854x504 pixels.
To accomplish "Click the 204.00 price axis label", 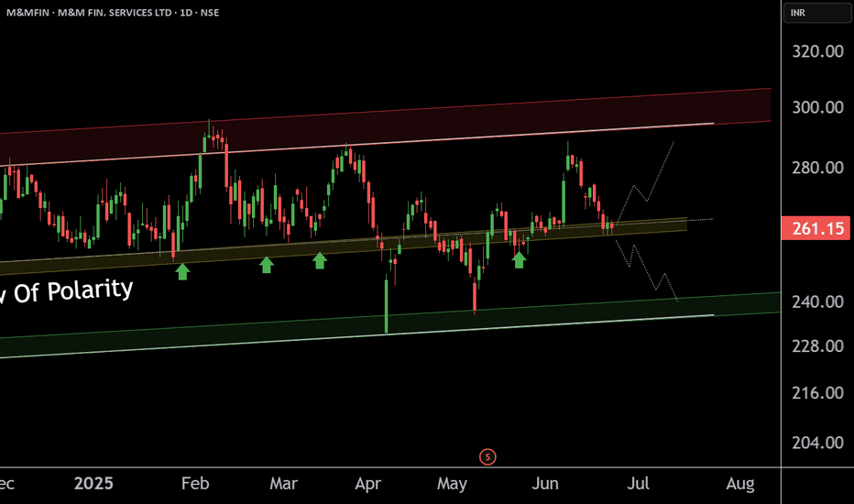I will click(817, 443).
